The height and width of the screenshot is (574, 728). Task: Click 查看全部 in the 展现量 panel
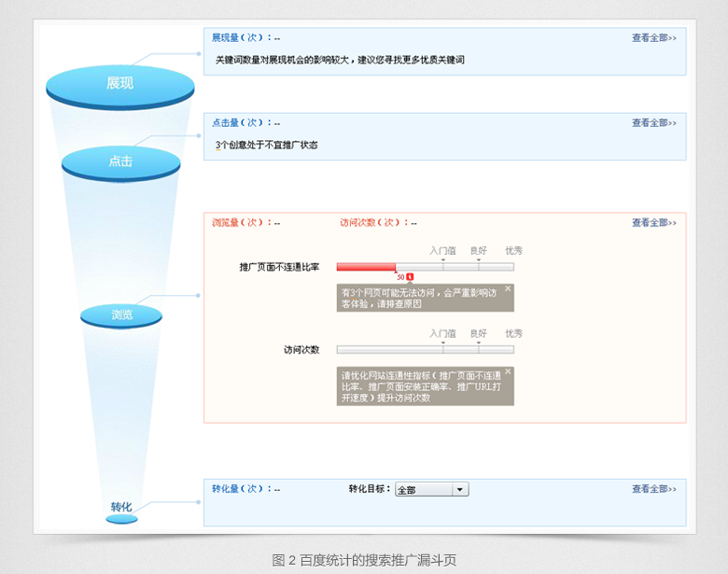[653, 38]
